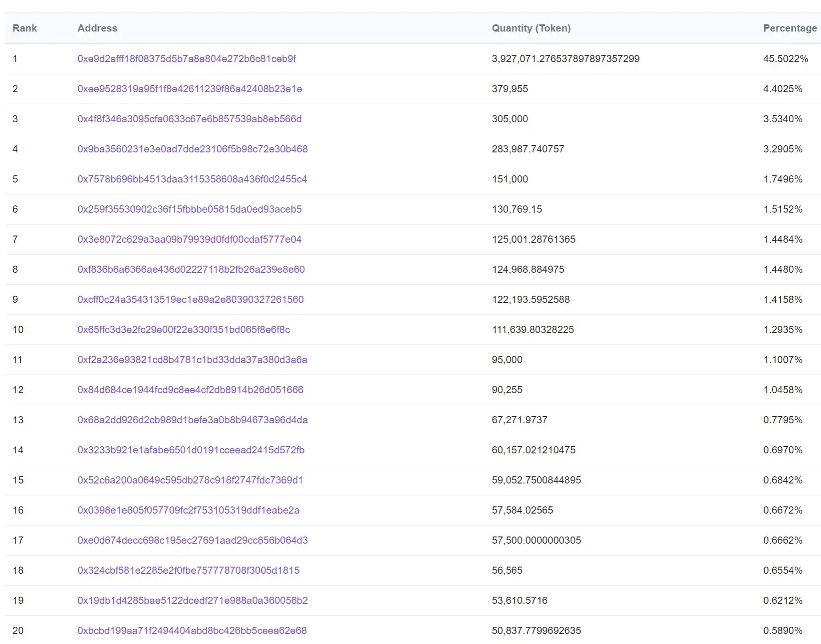Click percentage 1.7496%
Screen dimensions: 821x644
(x=783, y=179)
